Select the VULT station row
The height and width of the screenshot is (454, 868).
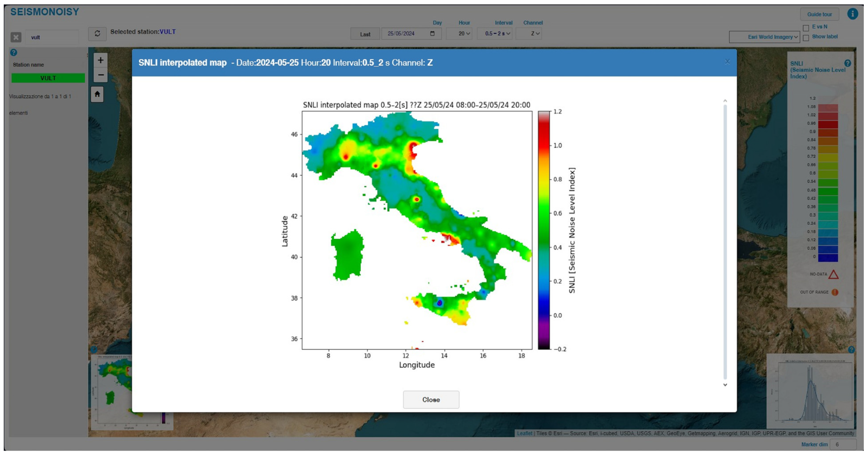48,78
